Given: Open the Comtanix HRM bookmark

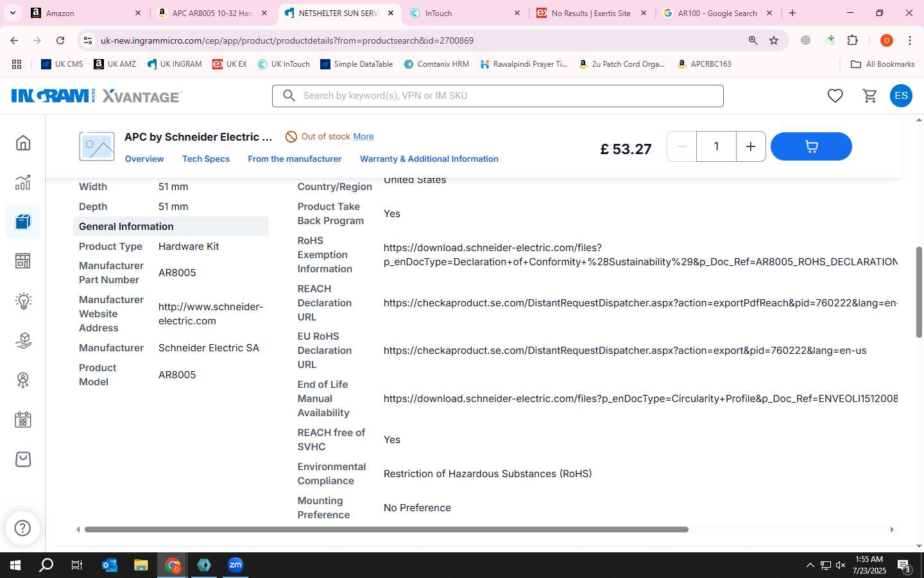Looking at the screenshot, I should coord(436,64).
